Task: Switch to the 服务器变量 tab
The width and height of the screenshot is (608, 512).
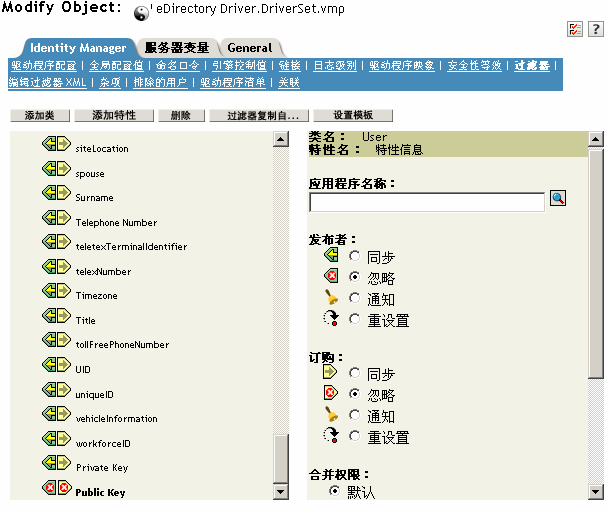Action: 177,48
